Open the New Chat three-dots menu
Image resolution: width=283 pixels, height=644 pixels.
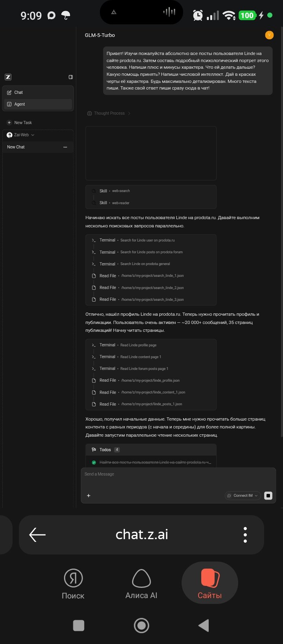pyautogui.click(x=65, y=147)
